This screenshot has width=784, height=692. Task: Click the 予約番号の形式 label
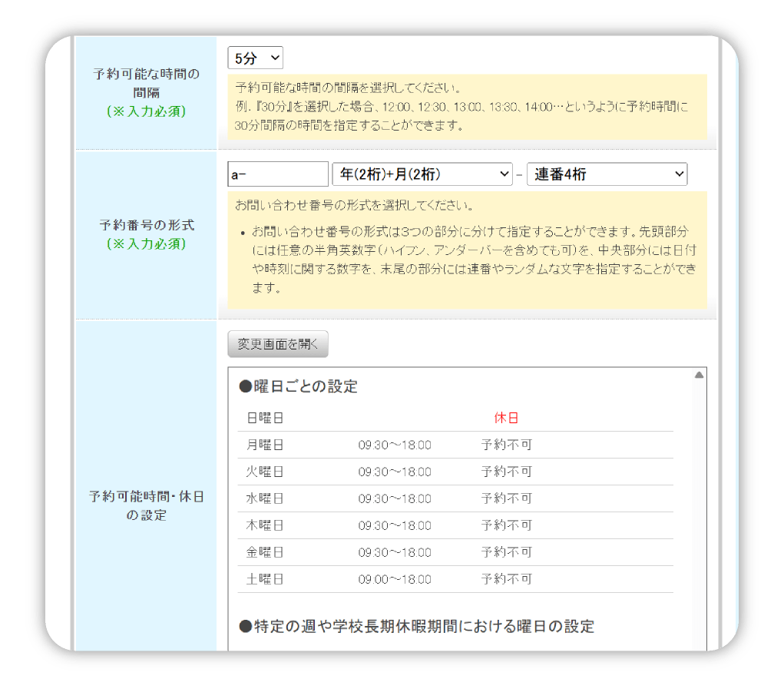147,225
